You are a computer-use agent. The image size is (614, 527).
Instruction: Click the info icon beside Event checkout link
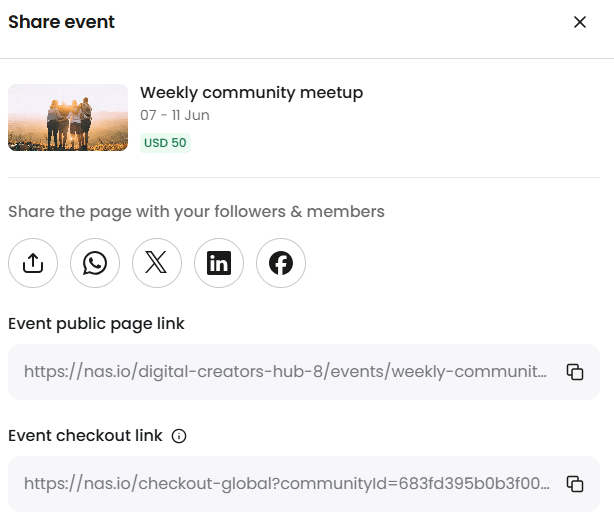coord(179,436)
